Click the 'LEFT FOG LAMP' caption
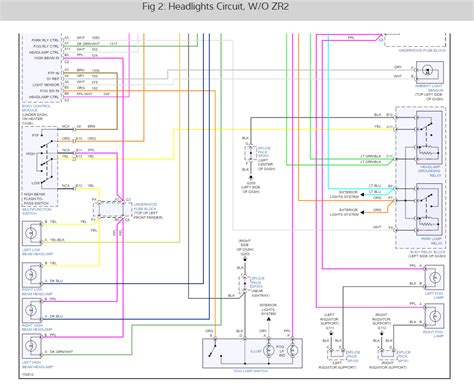The image size is (474, 391). point(434,295)
